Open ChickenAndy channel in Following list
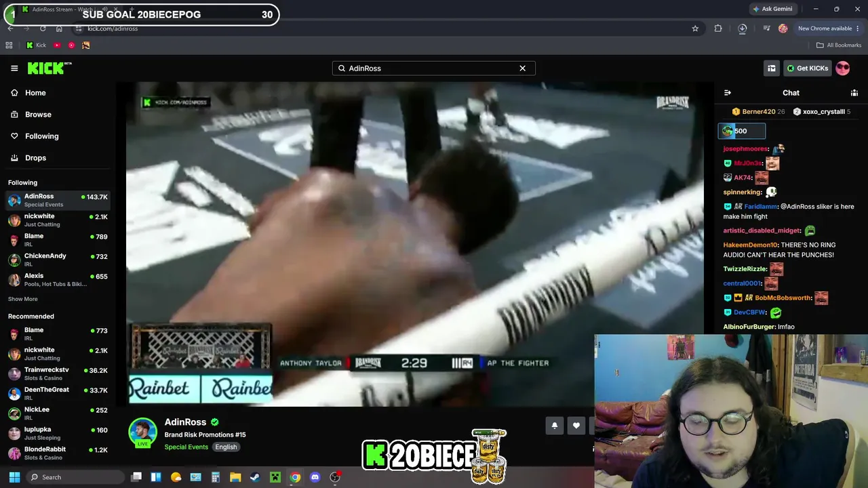Viewport: 868px width, 488px height. pyautogui.click(x=58, y=260)
